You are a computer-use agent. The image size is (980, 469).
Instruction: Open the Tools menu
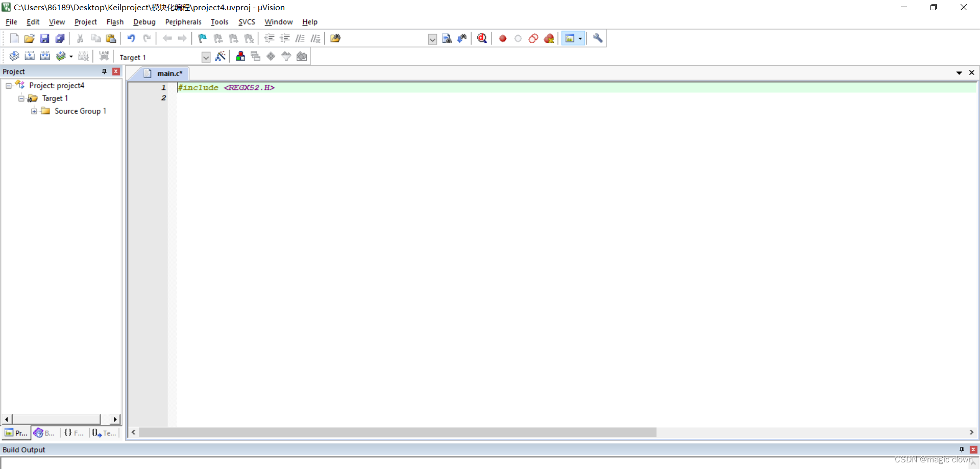(x=219, y=22)
